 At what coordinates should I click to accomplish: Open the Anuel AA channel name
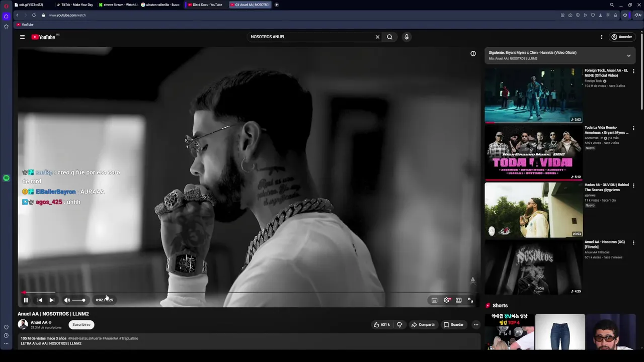[x=39, y=322]
